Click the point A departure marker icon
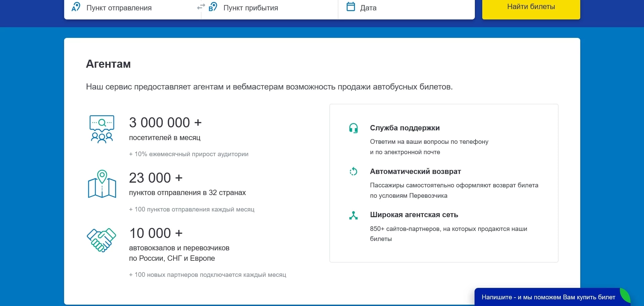 (76, 7)
